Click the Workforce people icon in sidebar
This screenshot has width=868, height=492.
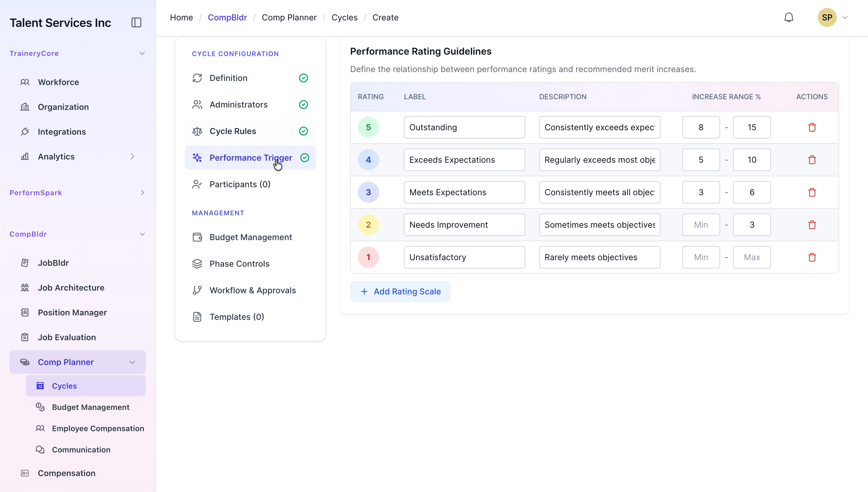[25, 82]
